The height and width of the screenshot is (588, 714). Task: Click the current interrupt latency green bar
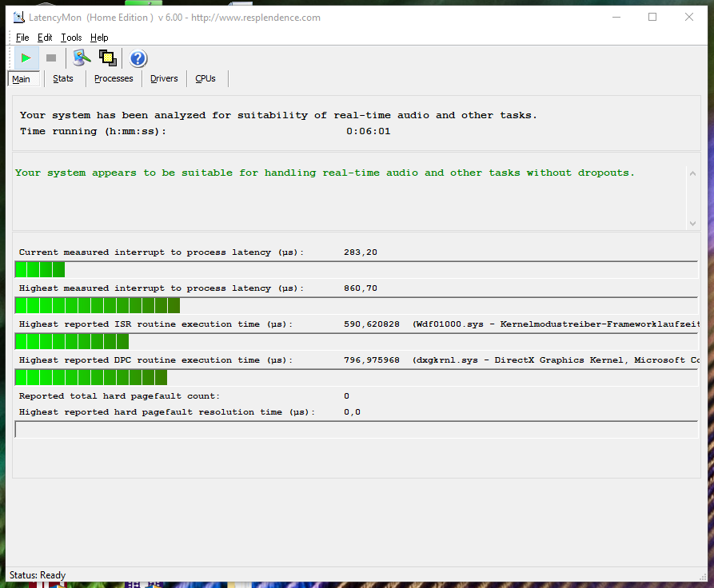(x=40, y=269)
